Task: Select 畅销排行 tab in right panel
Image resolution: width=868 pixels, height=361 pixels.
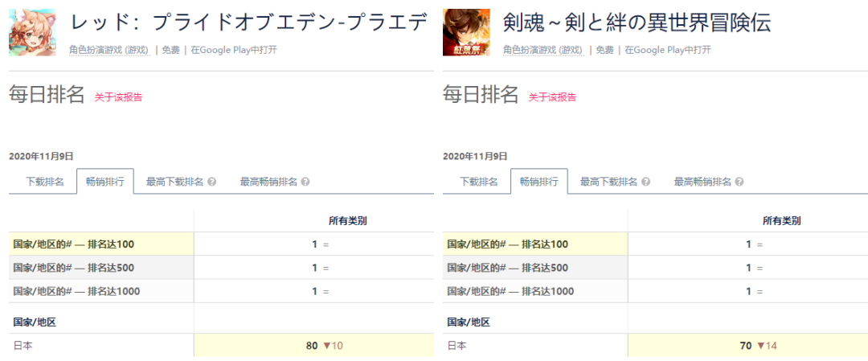Action: pos(539,182)
